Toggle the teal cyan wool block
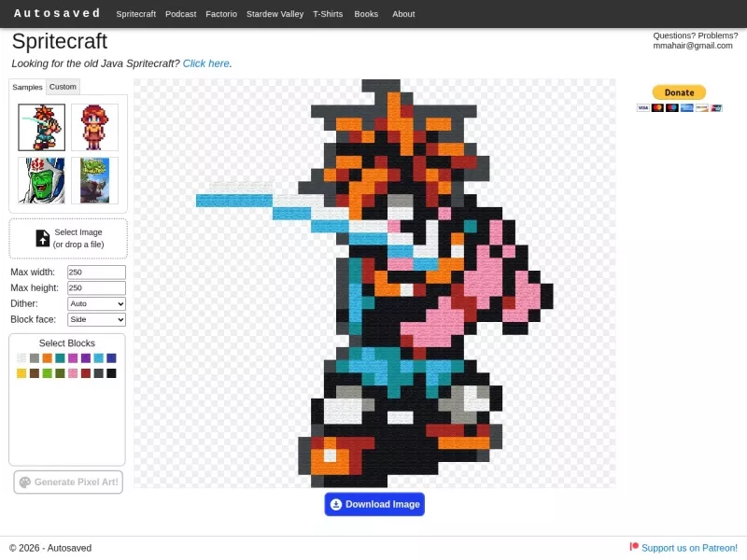The height and width of the screenshot is (560, 747). (60, 358)
